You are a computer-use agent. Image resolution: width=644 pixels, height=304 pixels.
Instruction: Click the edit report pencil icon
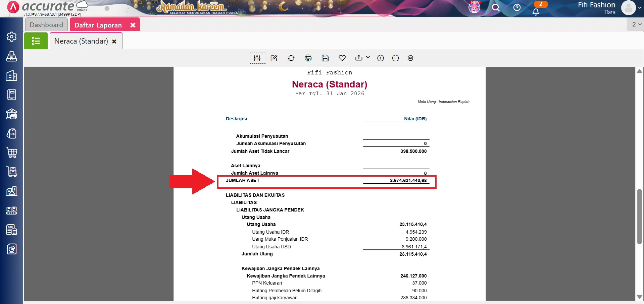tap(274, 58)
